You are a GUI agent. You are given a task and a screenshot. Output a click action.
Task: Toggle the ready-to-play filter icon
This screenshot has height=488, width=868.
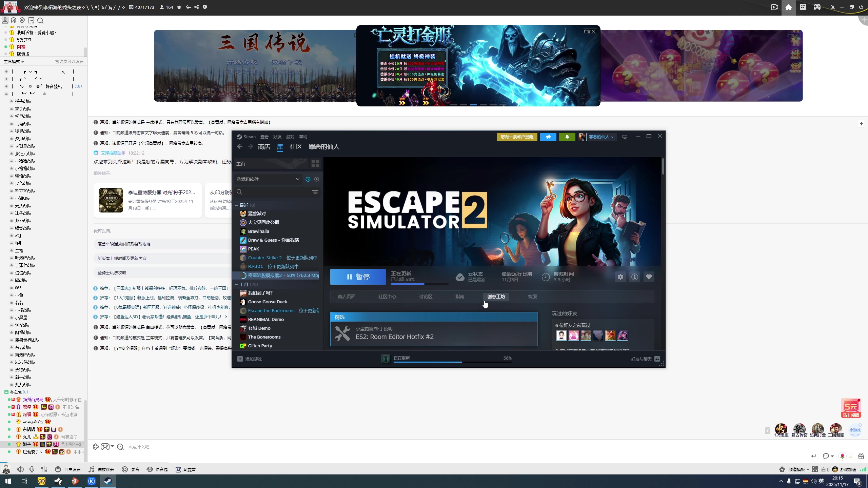pos(317,179)
